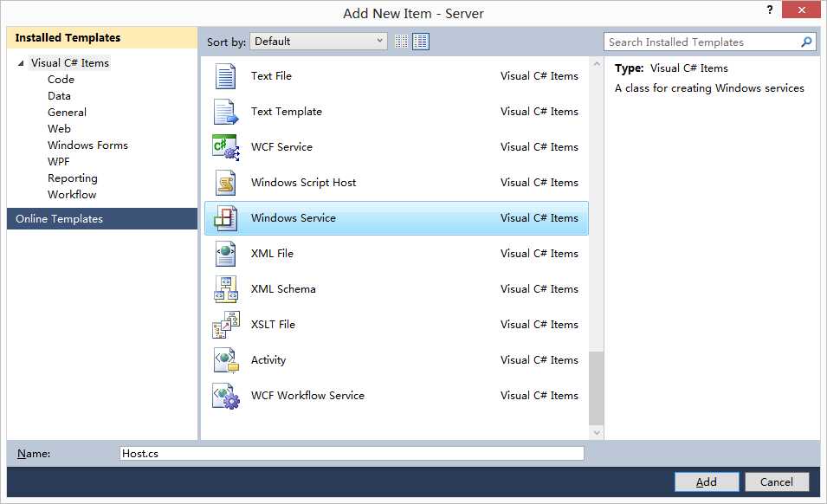
Task: Click the Text File label
Action: click(271, 76)
